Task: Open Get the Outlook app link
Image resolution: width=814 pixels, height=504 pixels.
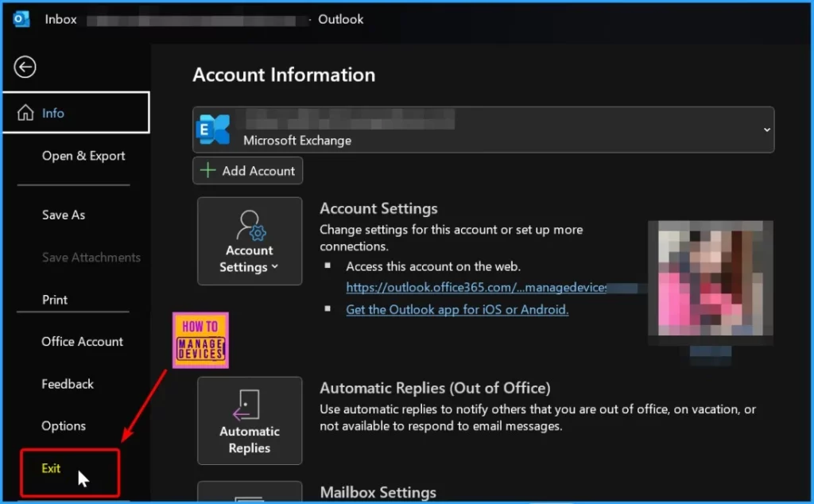Action: click(x=457, y=309)
